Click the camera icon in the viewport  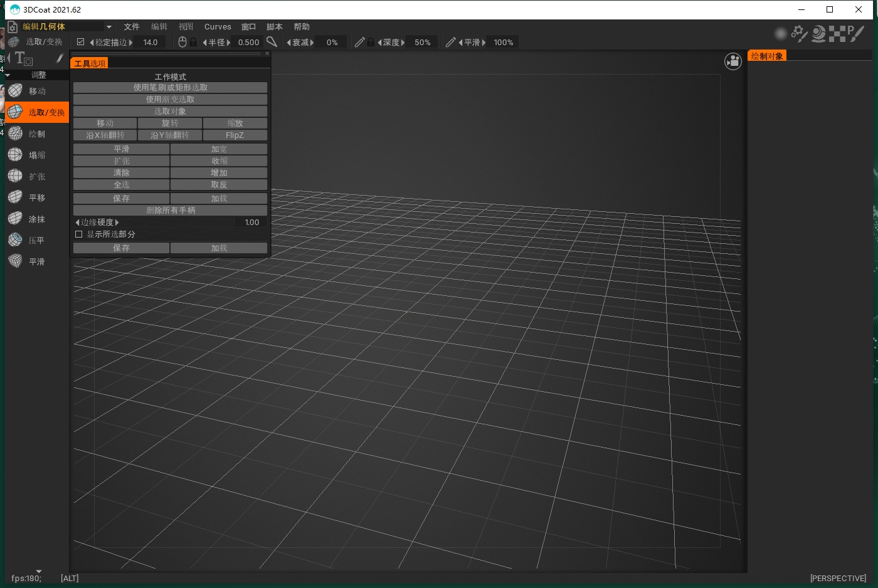(x=733, y=61)
